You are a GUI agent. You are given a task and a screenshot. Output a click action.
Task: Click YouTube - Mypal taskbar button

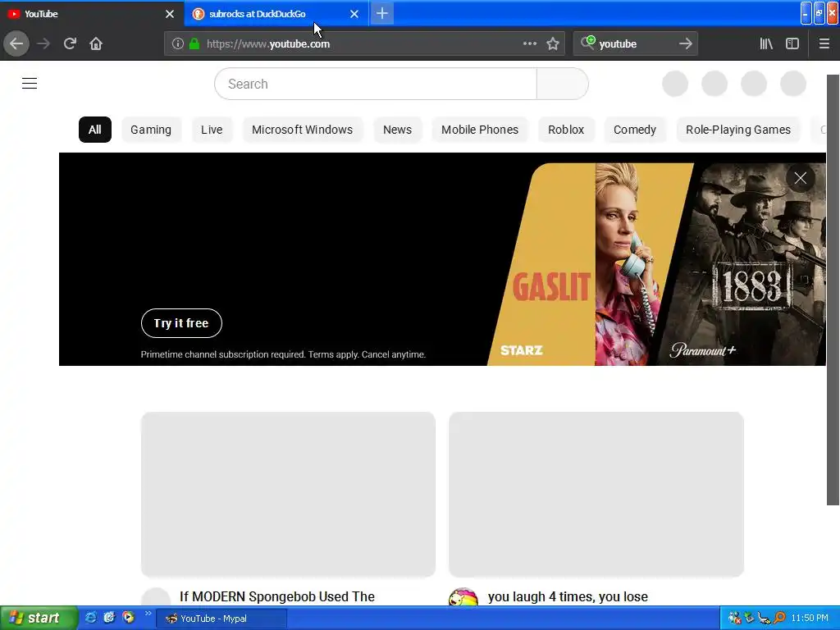221,619
